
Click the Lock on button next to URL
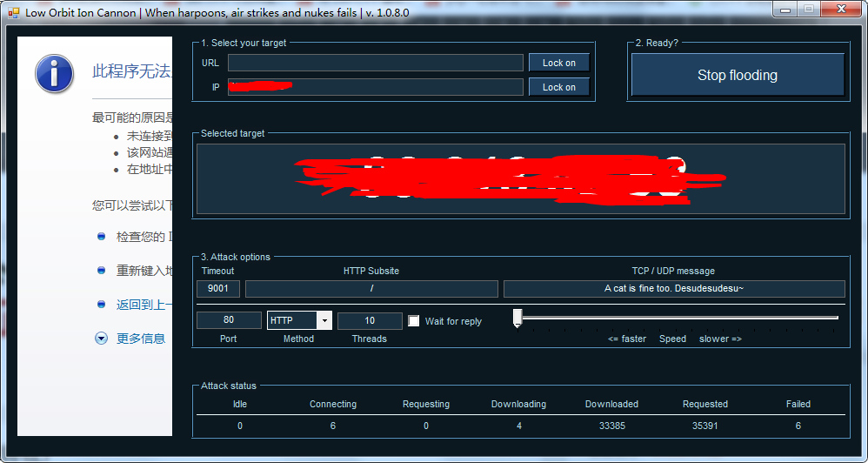coord(558,63)
